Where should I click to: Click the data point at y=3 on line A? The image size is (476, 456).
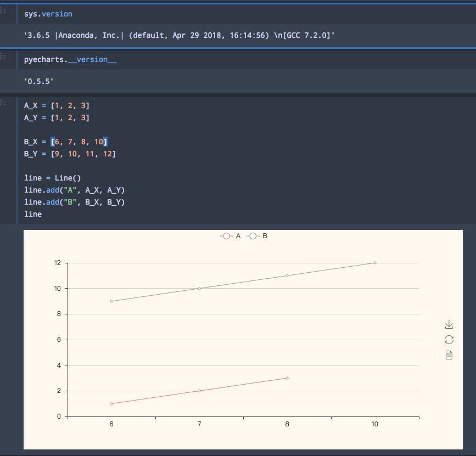click(287, 378)
